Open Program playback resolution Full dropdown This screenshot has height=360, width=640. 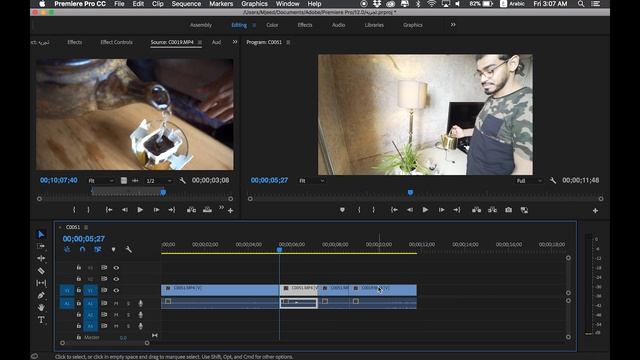[x=529, y=181]
